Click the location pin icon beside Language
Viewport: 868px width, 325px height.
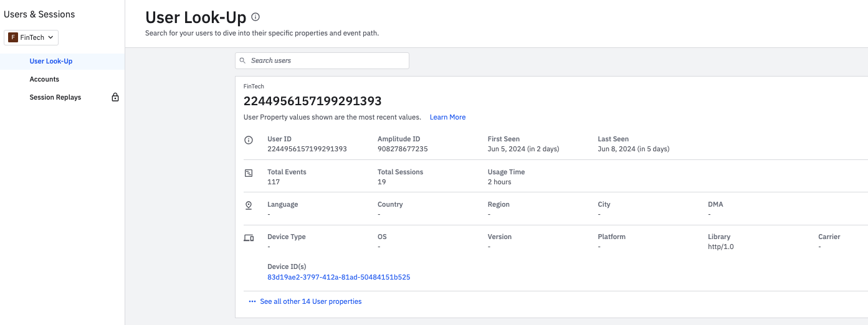pyautogui.click(x=249, y=205)
